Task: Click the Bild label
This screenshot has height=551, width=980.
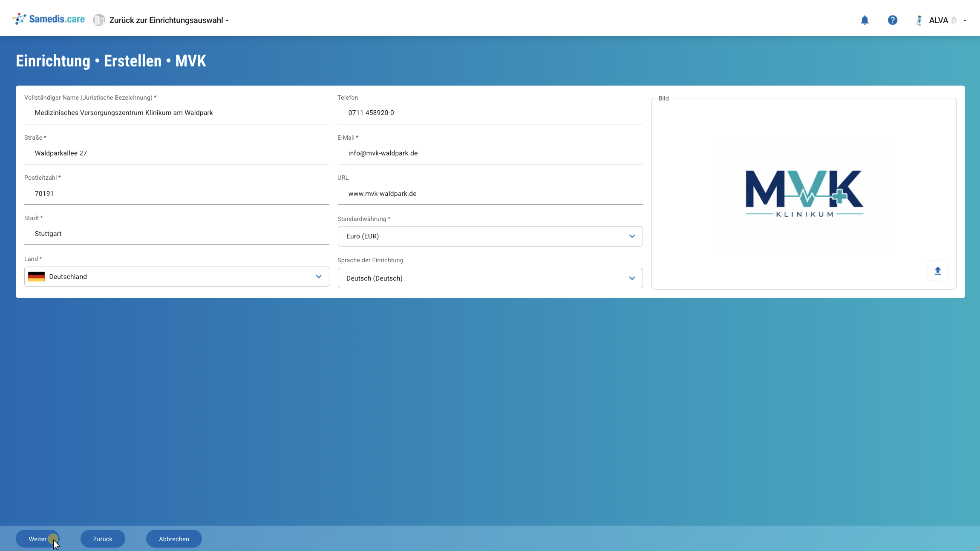Action: pos(663,98)
